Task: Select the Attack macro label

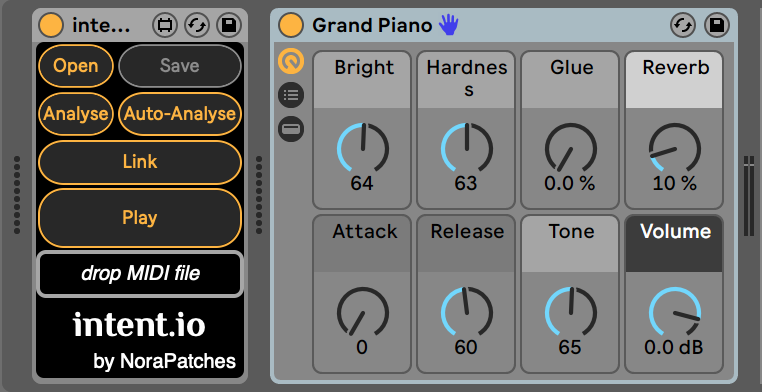Action: click(x=364, y=232)
